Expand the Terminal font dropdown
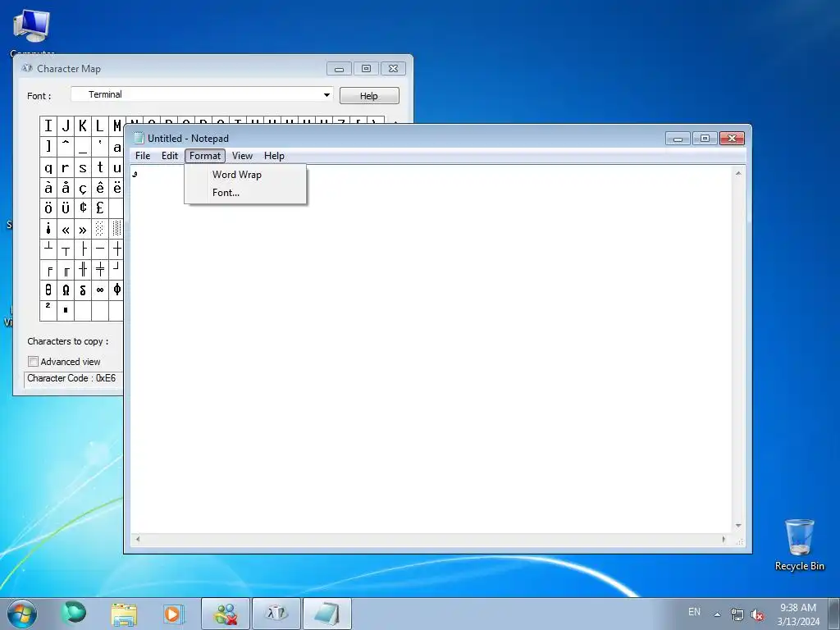The image size is (840, 630). click(x=326, y=95)
